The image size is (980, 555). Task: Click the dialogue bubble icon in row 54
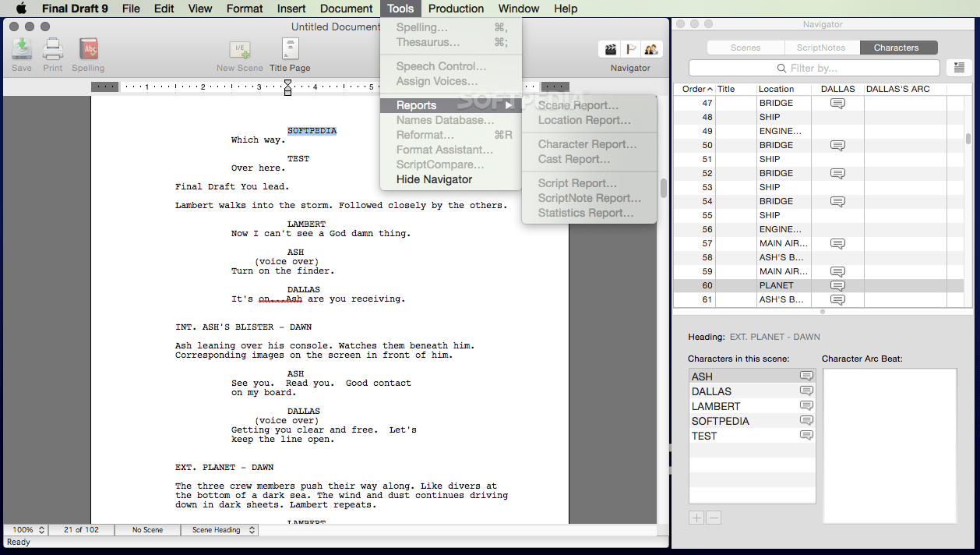[x=837, y=201]
